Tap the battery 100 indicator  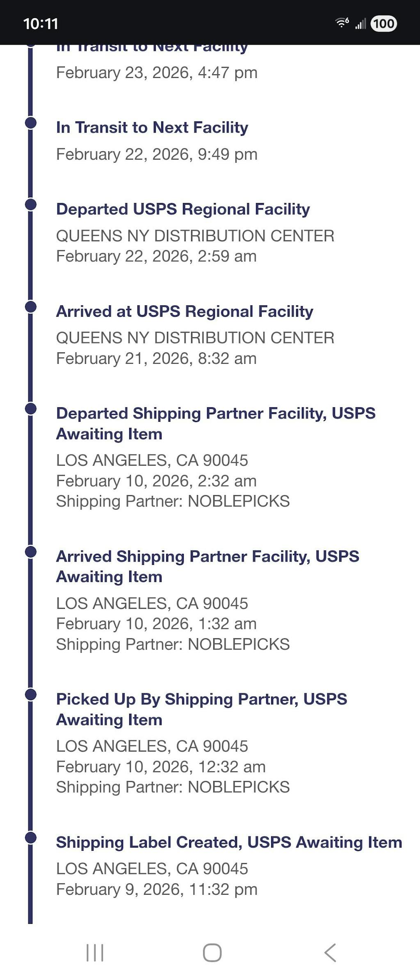coord(383,23)
